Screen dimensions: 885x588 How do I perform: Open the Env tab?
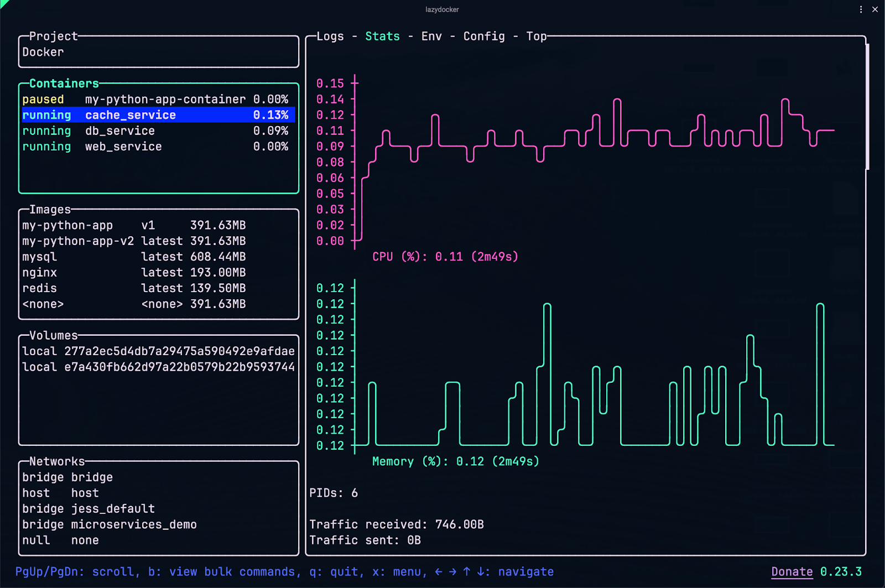point(431,37)
